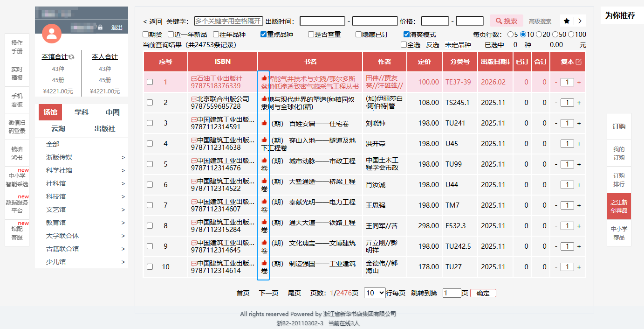Click the 搜索 search button
Image resolution: width=644 pixels, height=329 pixels.
[x=506, y=21]
